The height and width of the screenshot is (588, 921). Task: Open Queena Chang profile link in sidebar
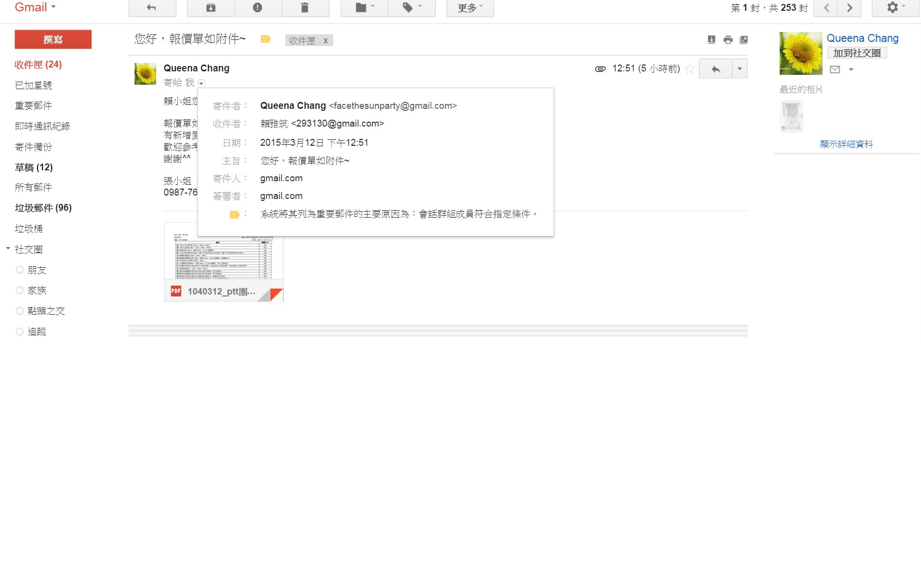862,38
